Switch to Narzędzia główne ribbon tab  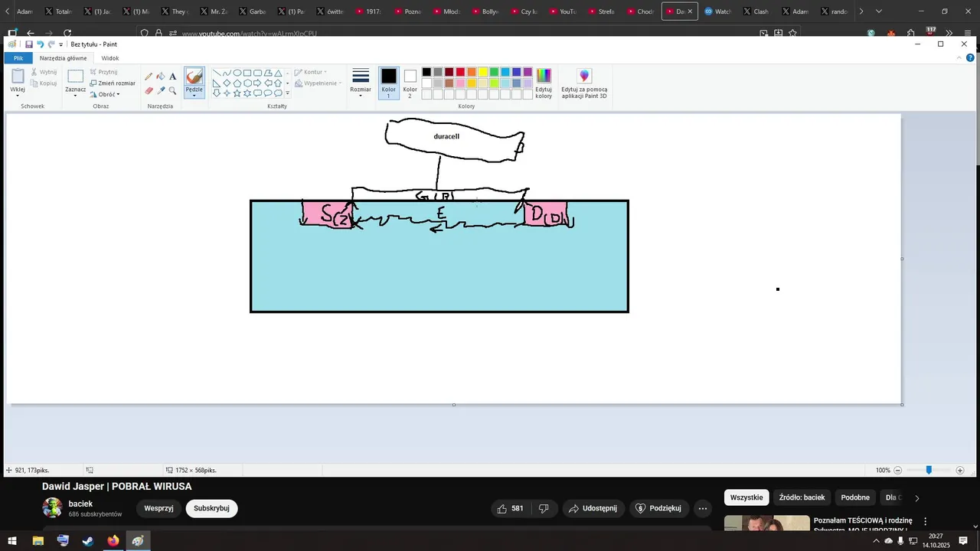(x=64, y=58)
